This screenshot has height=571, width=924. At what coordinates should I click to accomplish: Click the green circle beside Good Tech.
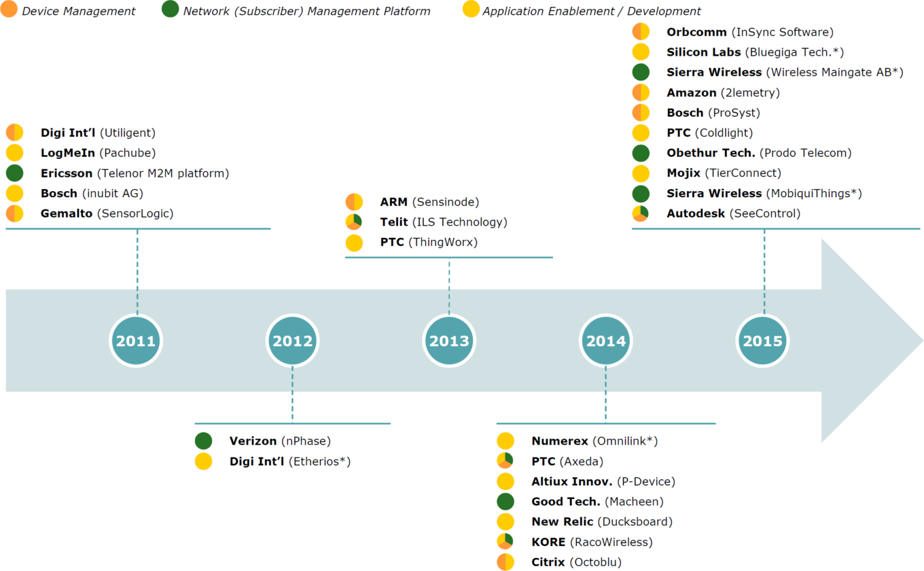[x=505, y=502]
